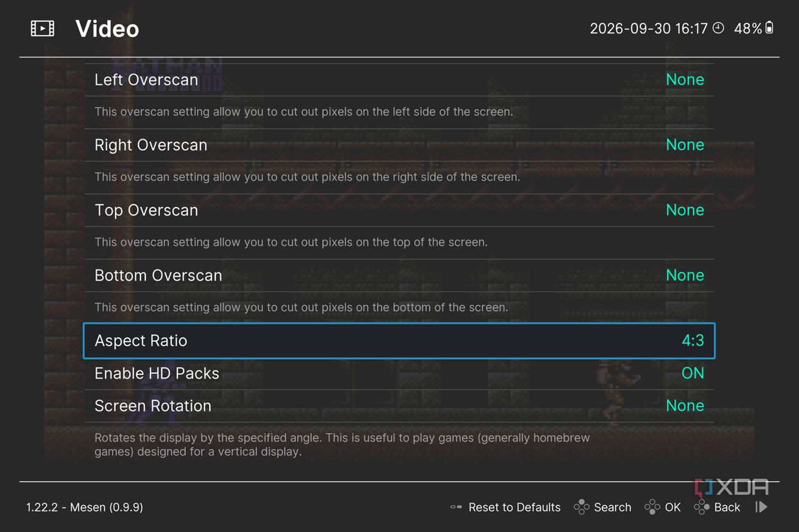Click the Back controller-button icon
Screen dimensions: 799x532
(x=702, y=506)
